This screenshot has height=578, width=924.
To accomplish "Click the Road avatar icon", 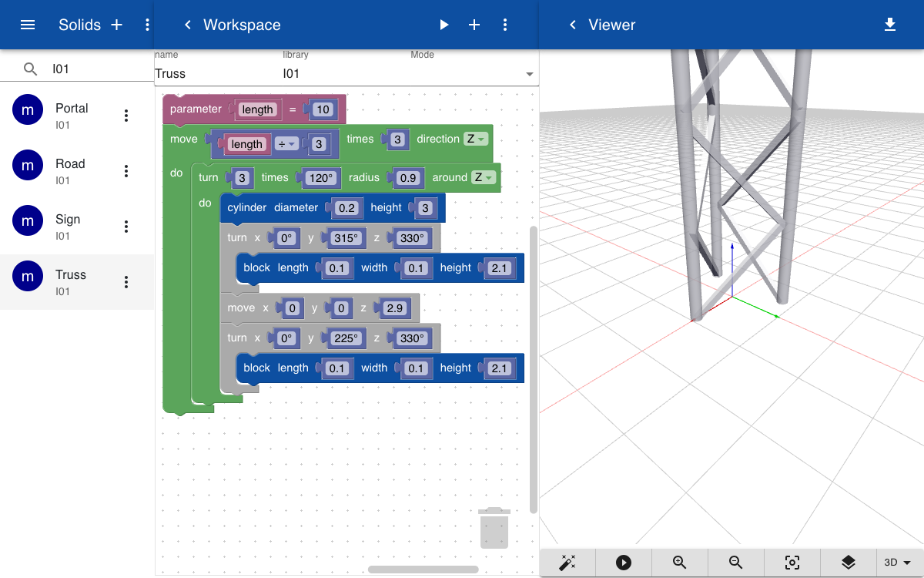I will point(28,166).
